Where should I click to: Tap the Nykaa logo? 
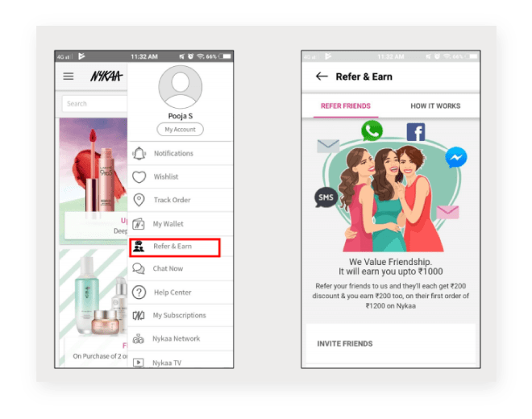pyautogui.click(x=106, y=76)
